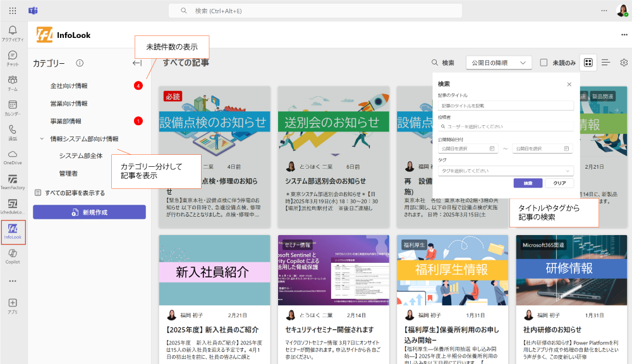Close the 検索 panel

tap(569, 84)
